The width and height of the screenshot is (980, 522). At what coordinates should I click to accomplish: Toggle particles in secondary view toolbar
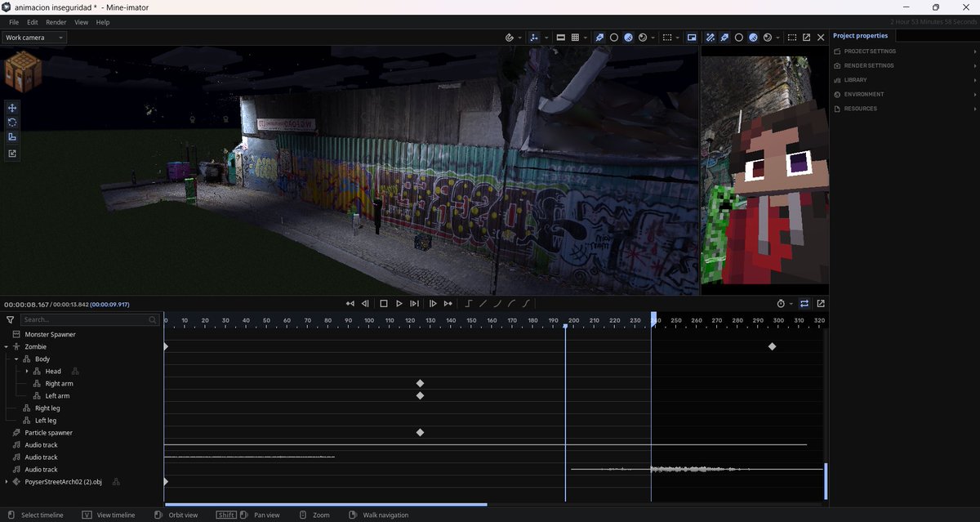[x=724, y=38]
